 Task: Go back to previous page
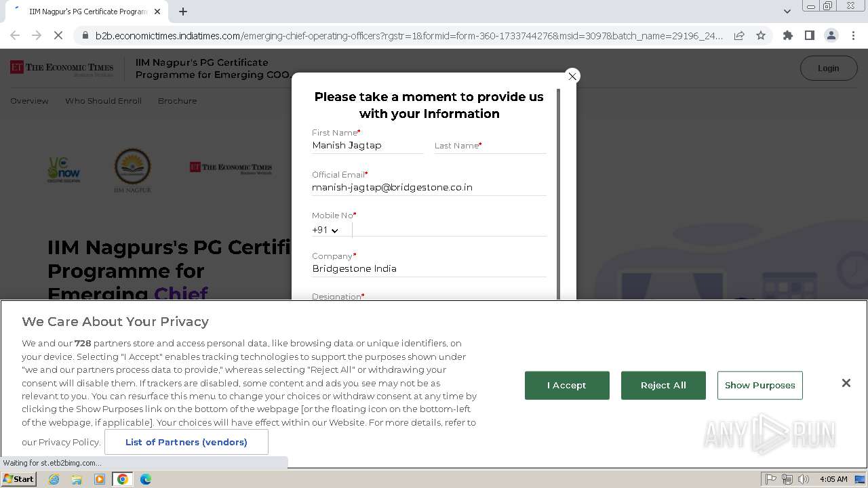point(15,35)
